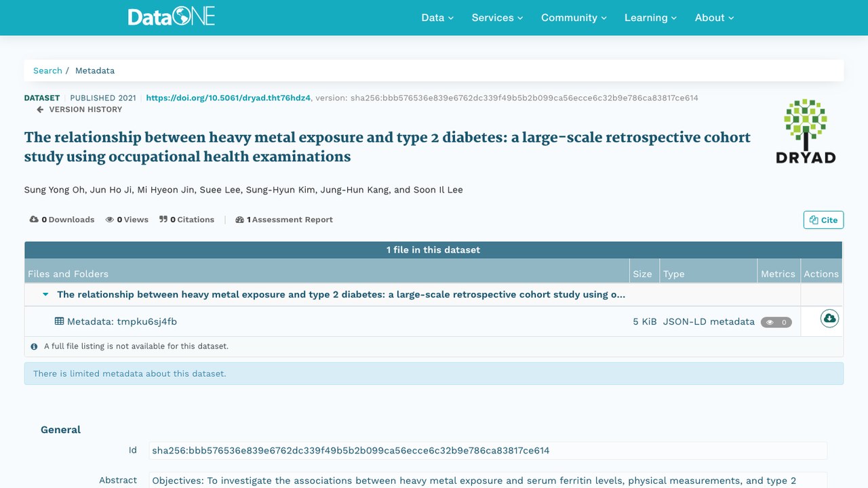Click the Abstract text field

click(x=488, y=480)
